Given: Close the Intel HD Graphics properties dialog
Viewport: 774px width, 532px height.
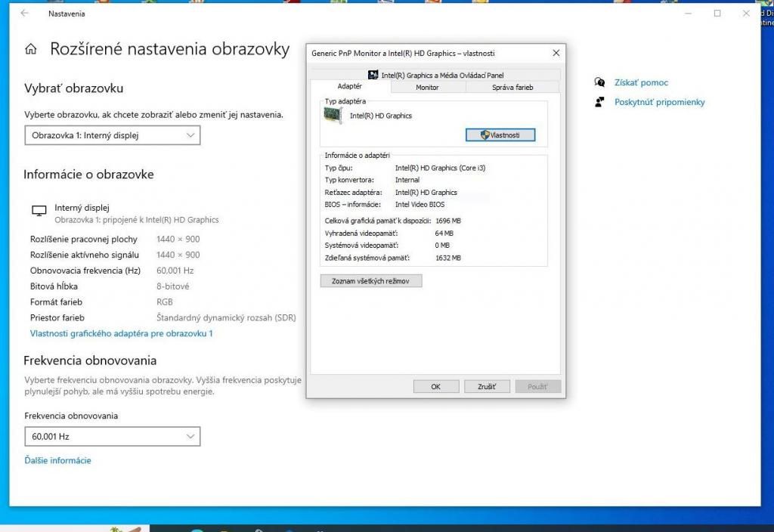Looking at the screenshot, I should (556, 53).
